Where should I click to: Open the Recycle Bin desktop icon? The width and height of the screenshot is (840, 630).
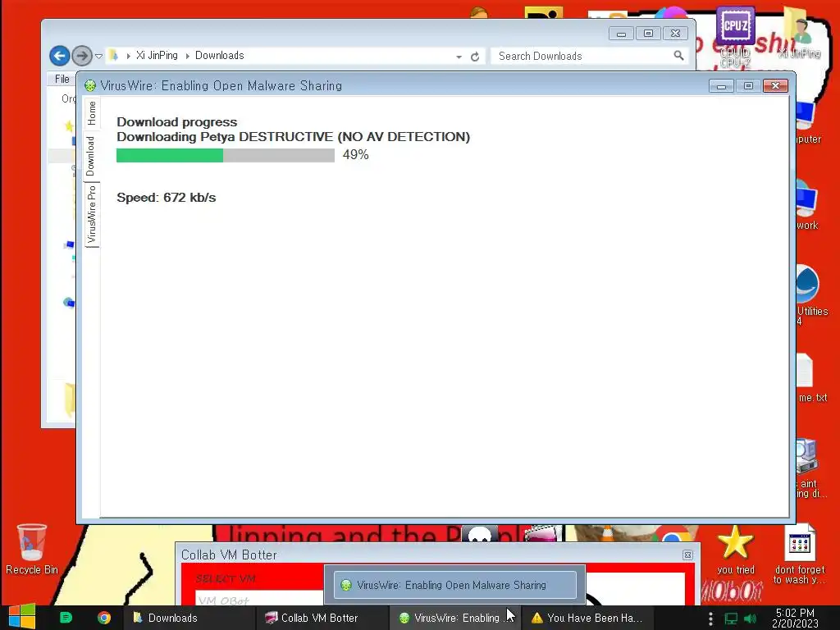tap(32, 549)
